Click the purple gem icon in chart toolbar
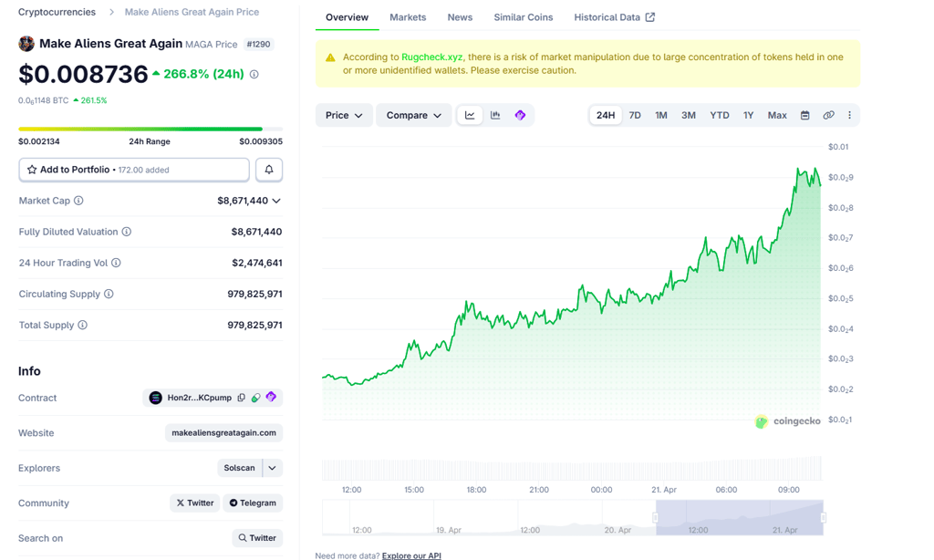This screenshot has height=560, width=934. (520, 115)
